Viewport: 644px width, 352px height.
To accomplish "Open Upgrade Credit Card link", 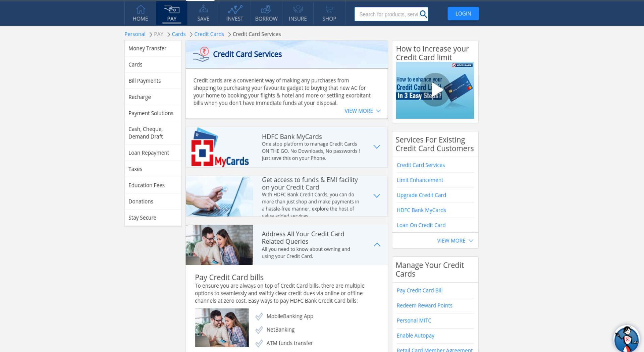I will [421, 195].
